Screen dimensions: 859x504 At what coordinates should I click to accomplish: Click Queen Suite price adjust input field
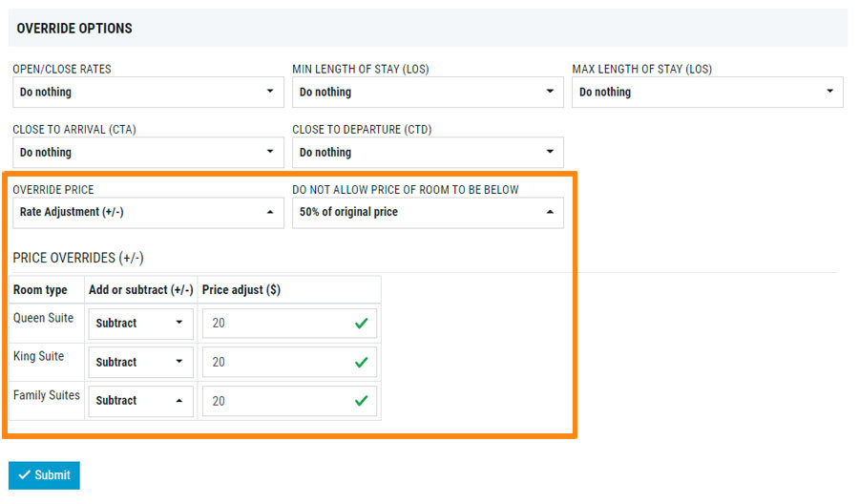tap(277, 324)
